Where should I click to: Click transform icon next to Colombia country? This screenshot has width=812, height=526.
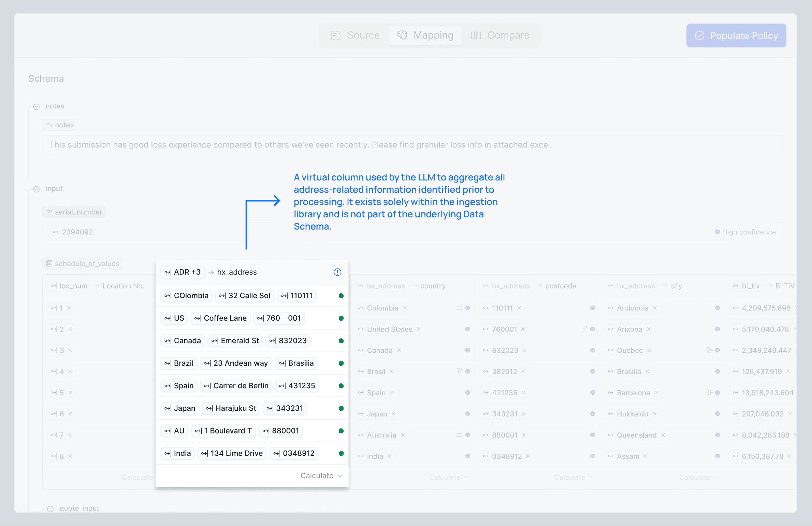tap(459, 308)
